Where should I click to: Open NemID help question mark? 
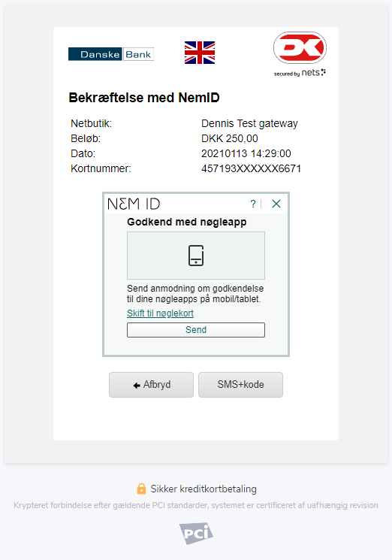(x=253, y=204)
